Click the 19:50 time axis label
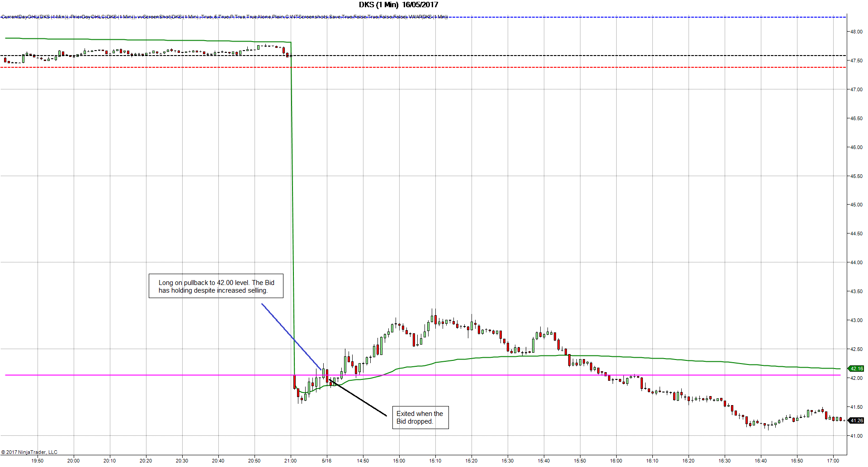 click(x=38, y=461)
